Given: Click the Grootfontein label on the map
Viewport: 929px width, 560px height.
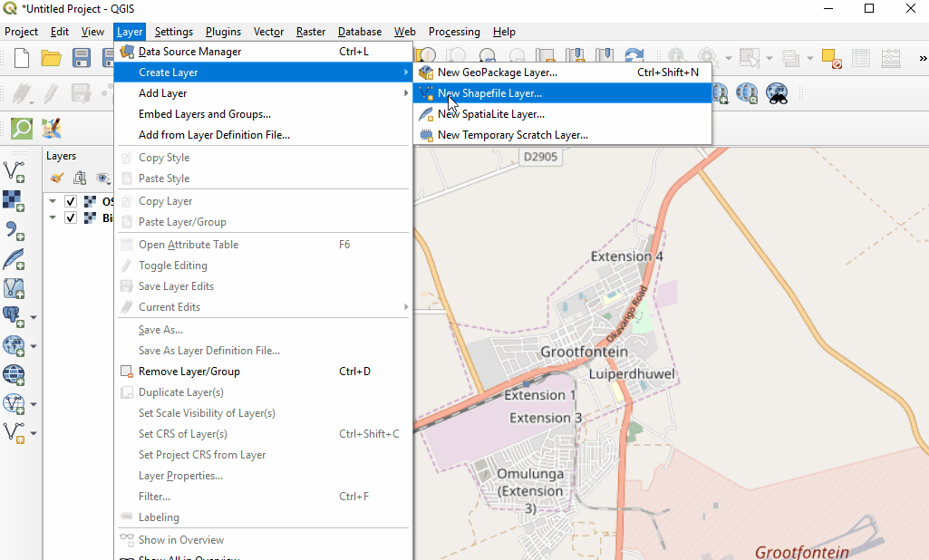Looking at the screenshot, I should click(x=584, y=352).
